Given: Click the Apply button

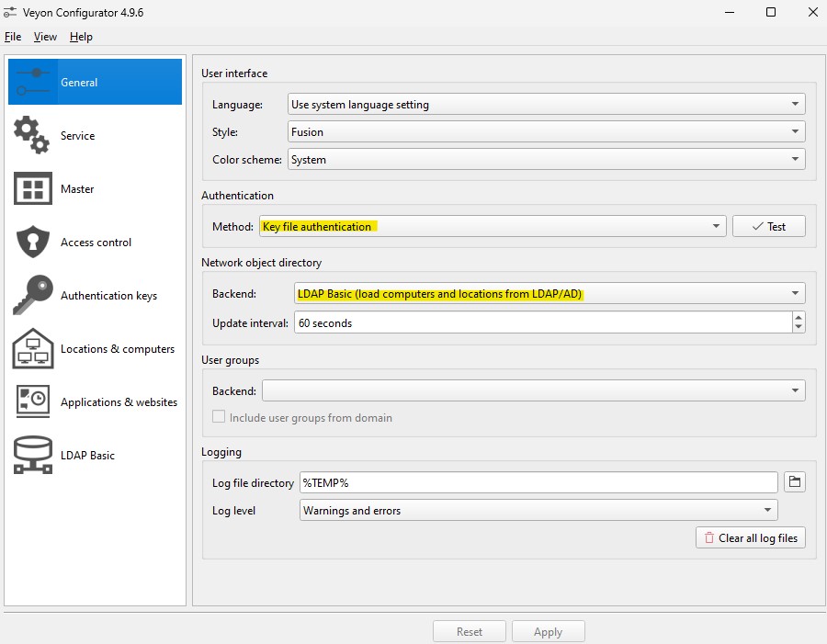Looking at the screenshot, I should (x=548, y=631).
